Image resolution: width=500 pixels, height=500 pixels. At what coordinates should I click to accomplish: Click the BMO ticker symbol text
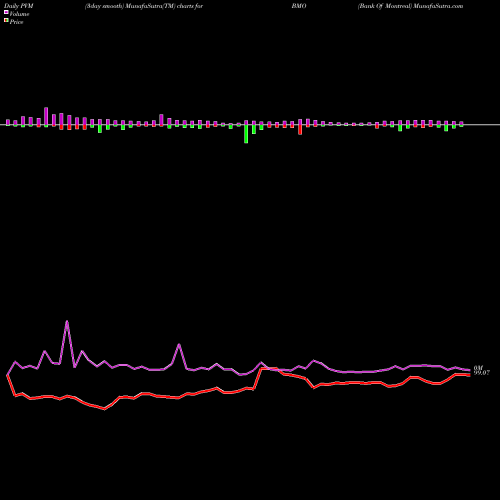pos(299,6)
